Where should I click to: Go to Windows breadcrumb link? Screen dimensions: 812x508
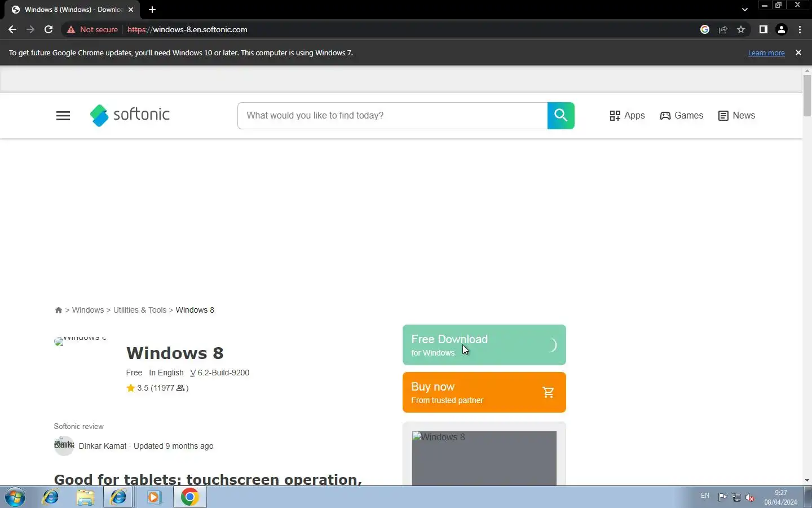tap(88, 310)
